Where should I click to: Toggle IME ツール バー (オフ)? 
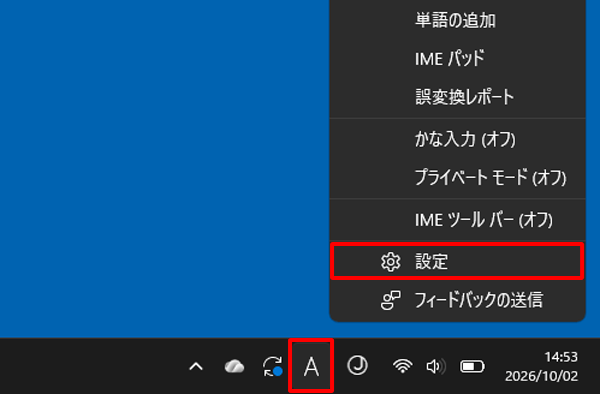coord(457,220)
